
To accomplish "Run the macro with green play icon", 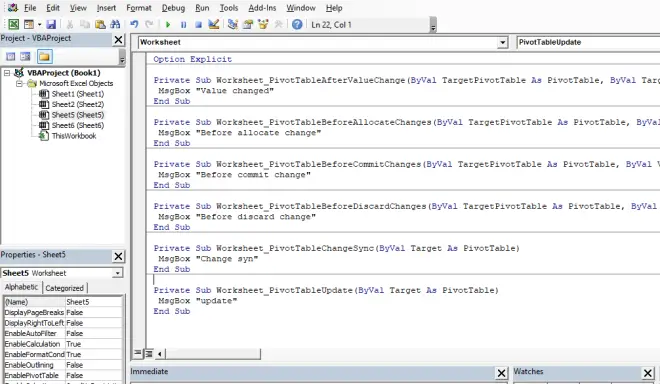I will (x=168, y=24).
